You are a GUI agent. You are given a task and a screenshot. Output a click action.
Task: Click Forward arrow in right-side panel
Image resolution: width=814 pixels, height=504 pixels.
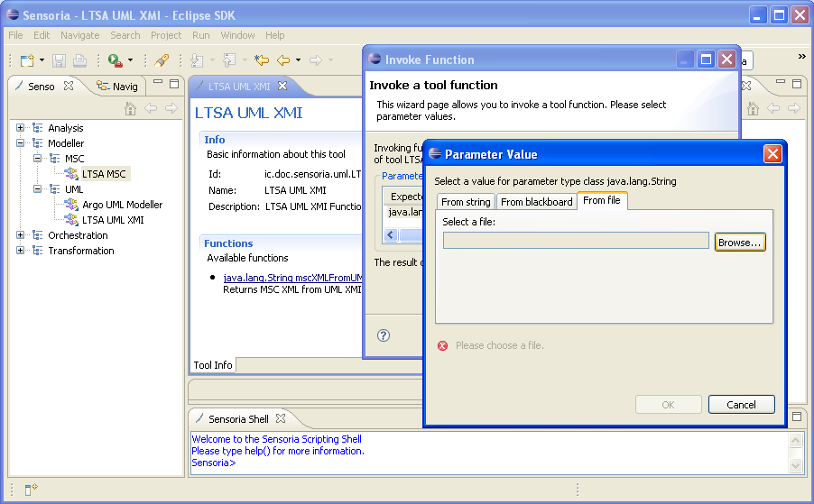794,108
